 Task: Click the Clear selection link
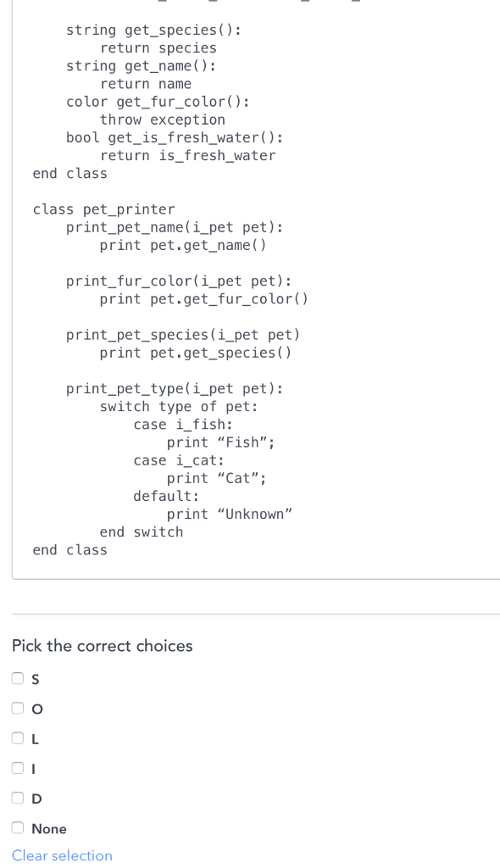coord(62,855)
